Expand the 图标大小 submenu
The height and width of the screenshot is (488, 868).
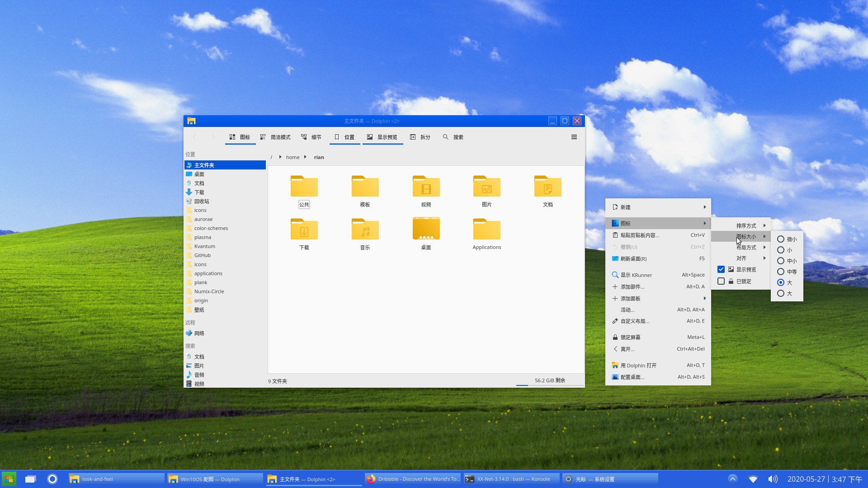coord(741,236)
